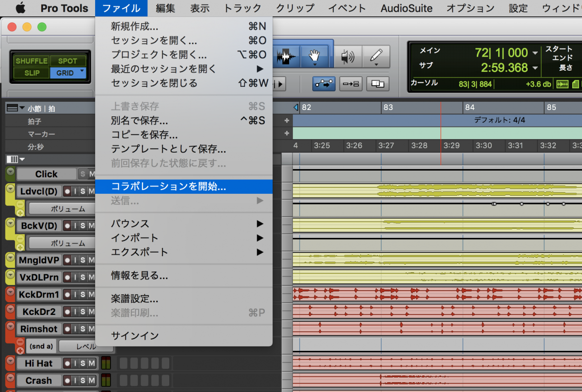Expand the MngldVP track lane view
The width and height of the screenshot is (582, 392).
pos(10,257)
